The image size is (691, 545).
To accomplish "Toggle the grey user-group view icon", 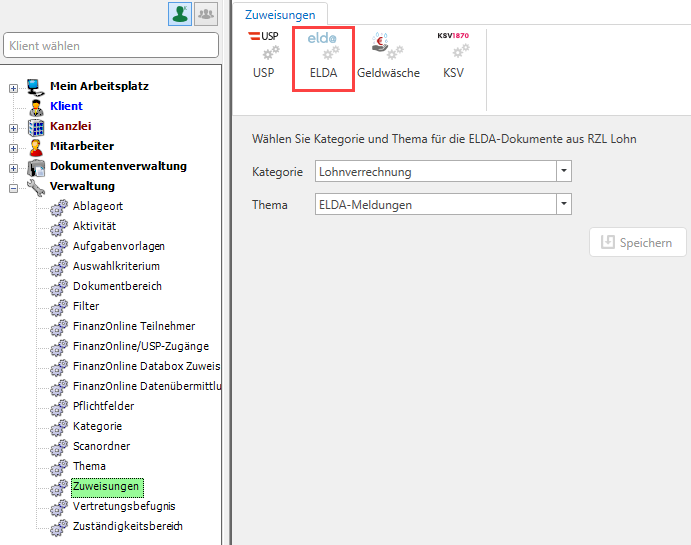I will coord(205,14).
